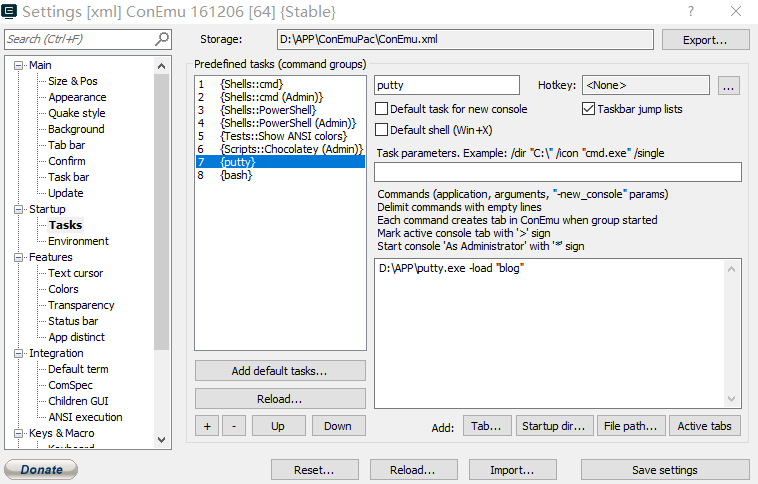This screenshot has height=484, width=758.
Task: Click the Task parameters input field
Action: pos(557,172)
